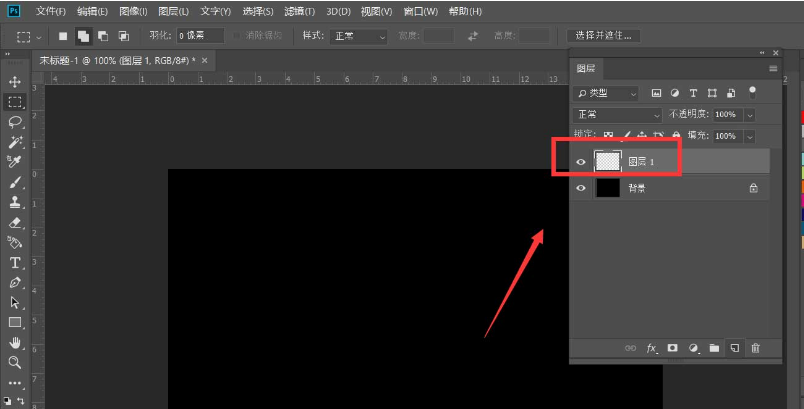Choose Intersect with selection mode
Viewport: 804px width, 409px height.
tap(124, 36)
